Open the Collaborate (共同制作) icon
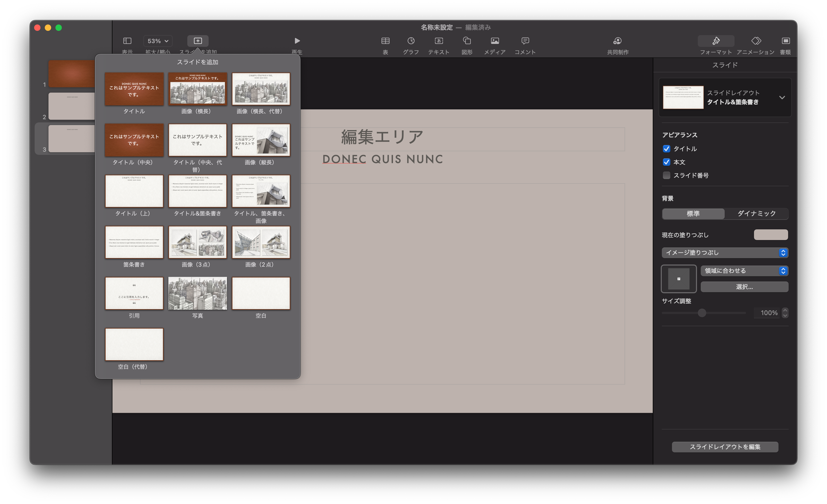 pyautogui.click(x=618, y=41)
